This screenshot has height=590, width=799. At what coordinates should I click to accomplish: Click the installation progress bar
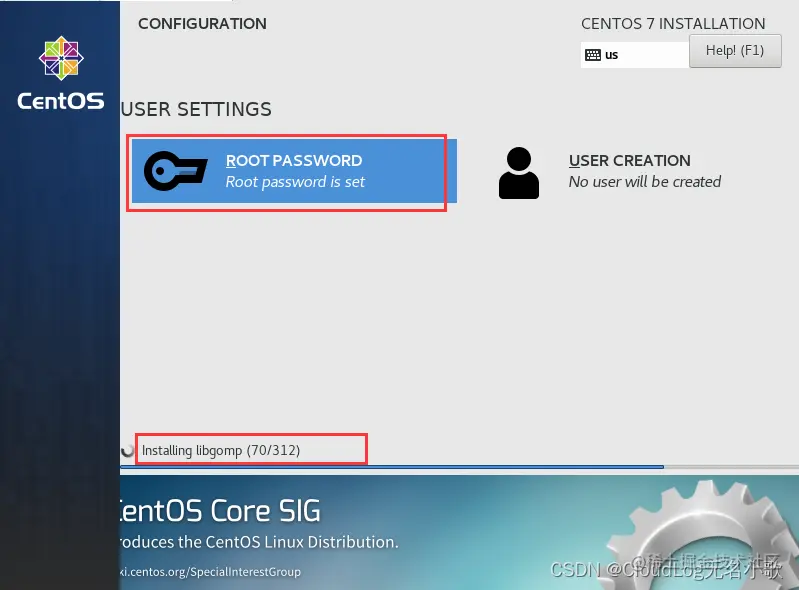pos(459,467)
